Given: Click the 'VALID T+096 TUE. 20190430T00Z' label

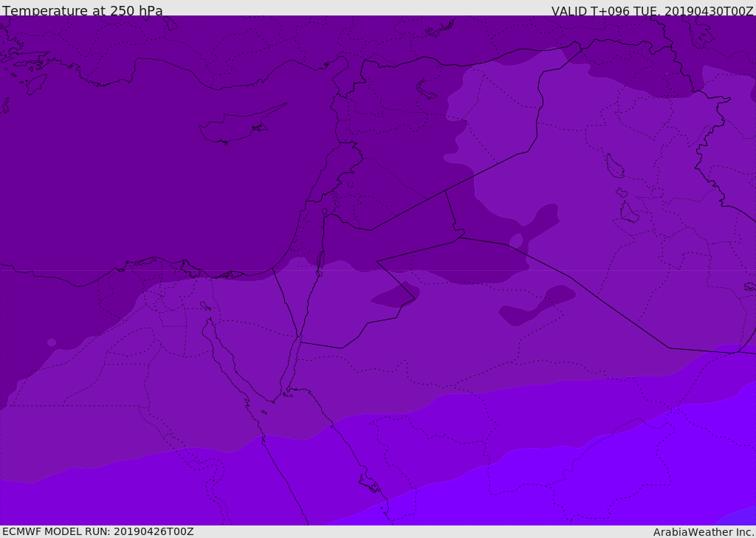Looking at the screenshot, I should click(653, 10).
